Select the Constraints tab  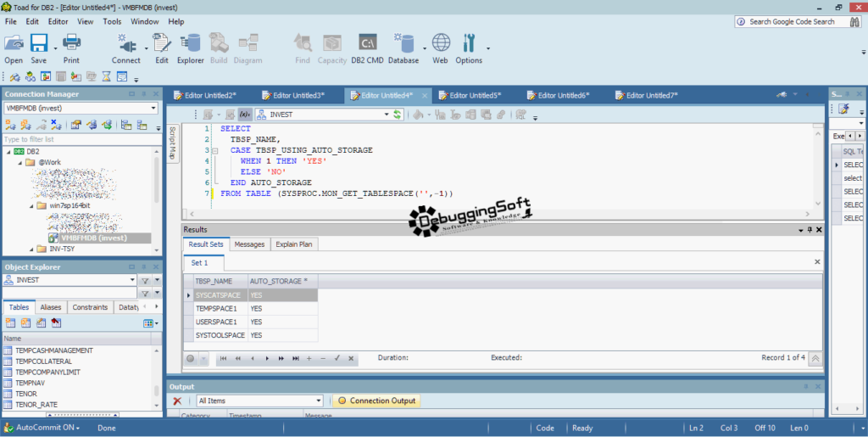(x=90, y=307)
